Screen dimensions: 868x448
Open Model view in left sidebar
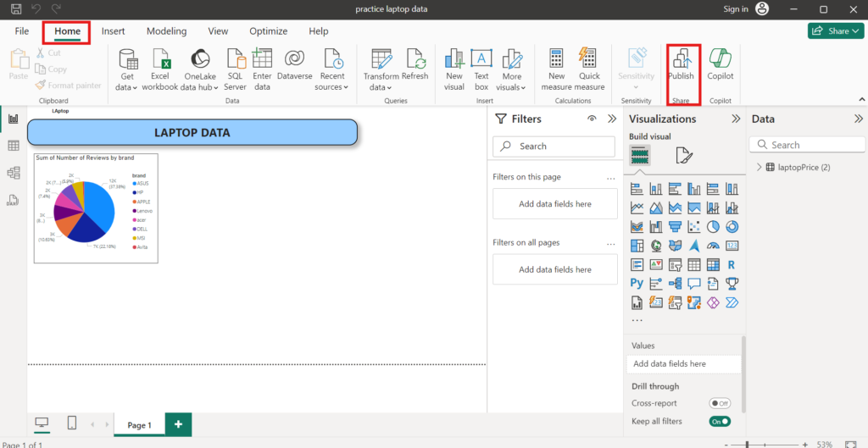click(x=14, y=173)
